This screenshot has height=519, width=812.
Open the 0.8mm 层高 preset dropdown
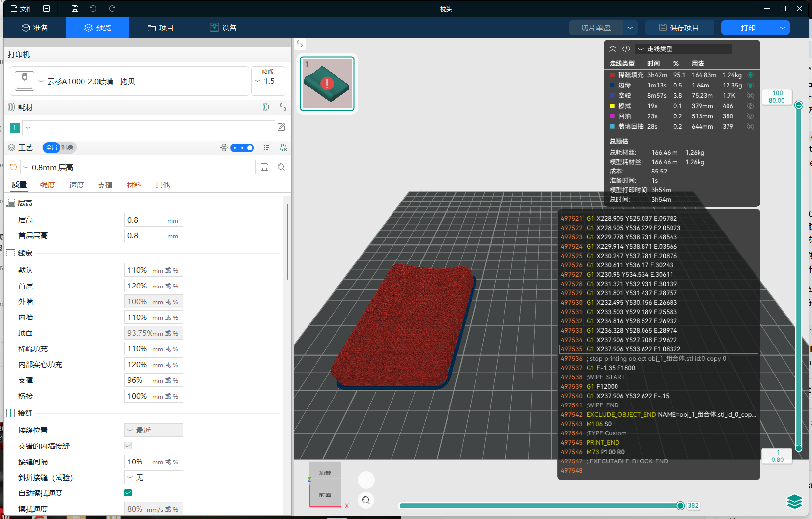pyautogui.click(x=138, y=167)
